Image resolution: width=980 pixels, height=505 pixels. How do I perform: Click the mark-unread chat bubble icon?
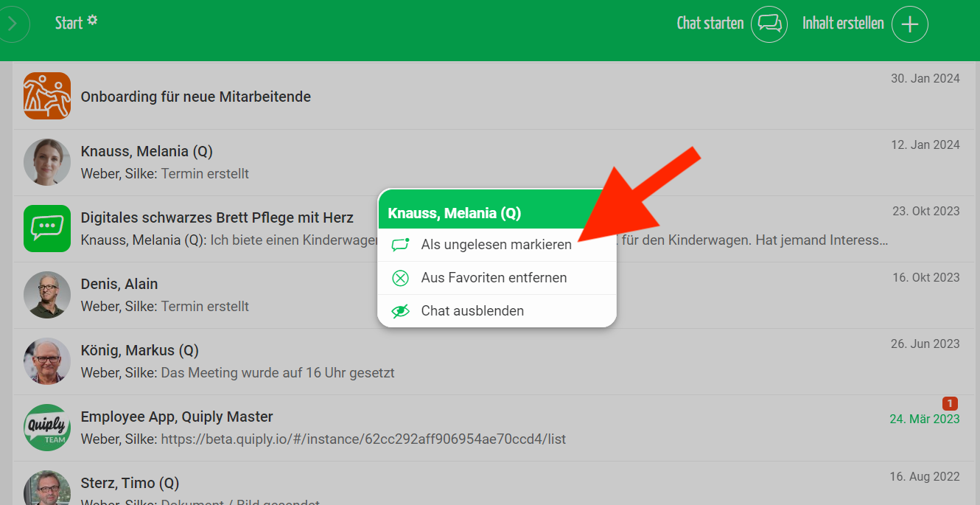coord(400,245)
